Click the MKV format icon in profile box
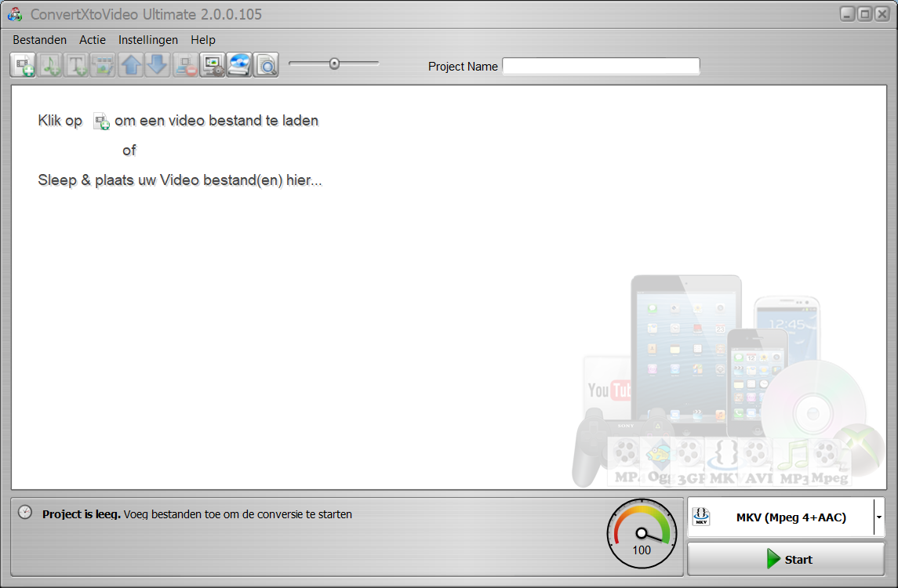This screenshot has width=898, height=588. [x=701, y=517]
